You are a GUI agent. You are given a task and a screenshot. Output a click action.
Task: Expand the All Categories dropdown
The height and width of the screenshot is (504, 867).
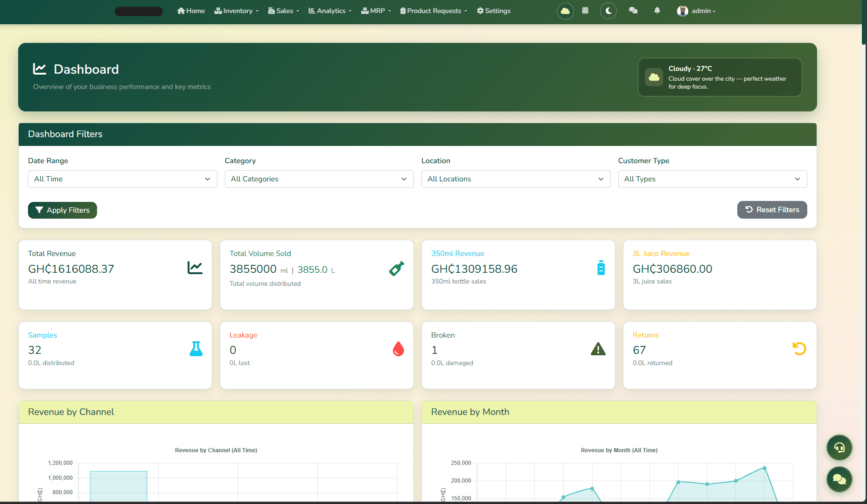click(x=319, y=179)
